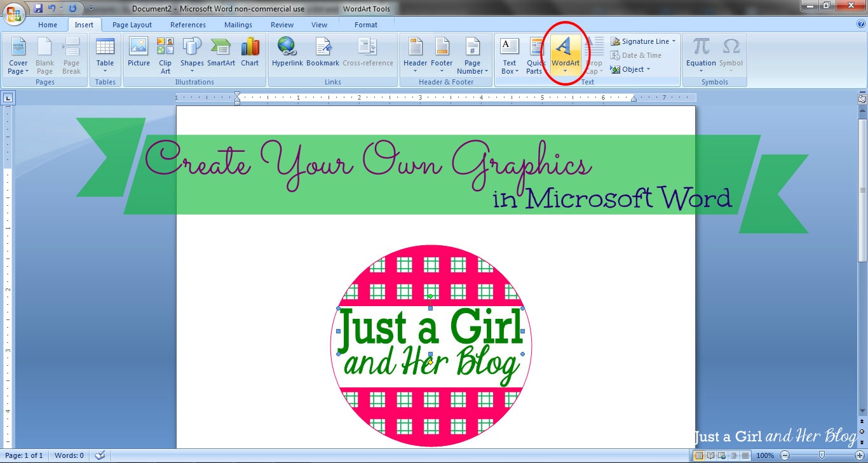Screen dimensions: 868x463
Task: Open the Table insert dropdown
Action: click(105, 57)
